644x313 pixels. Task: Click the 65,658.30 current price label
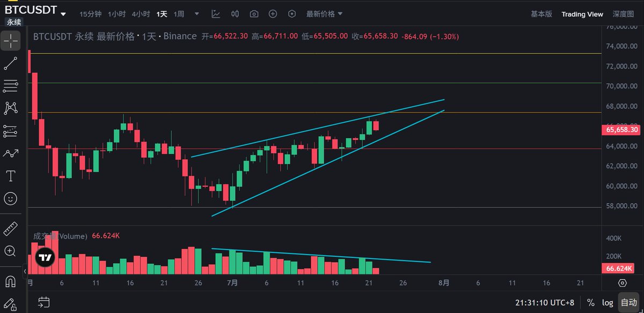[621, 129]
